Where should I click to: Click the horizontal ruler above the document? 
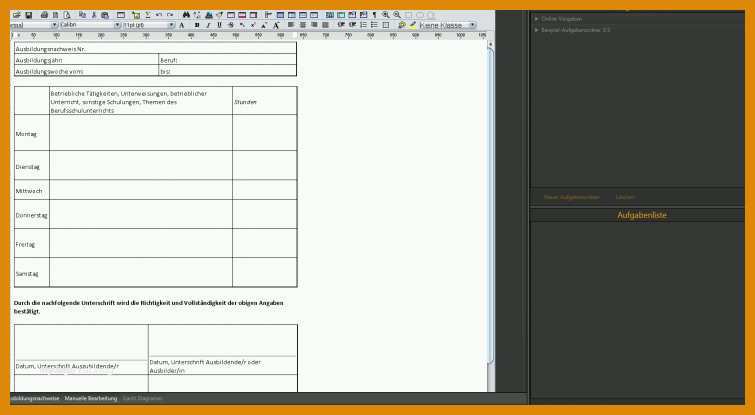tap(249, 36)
